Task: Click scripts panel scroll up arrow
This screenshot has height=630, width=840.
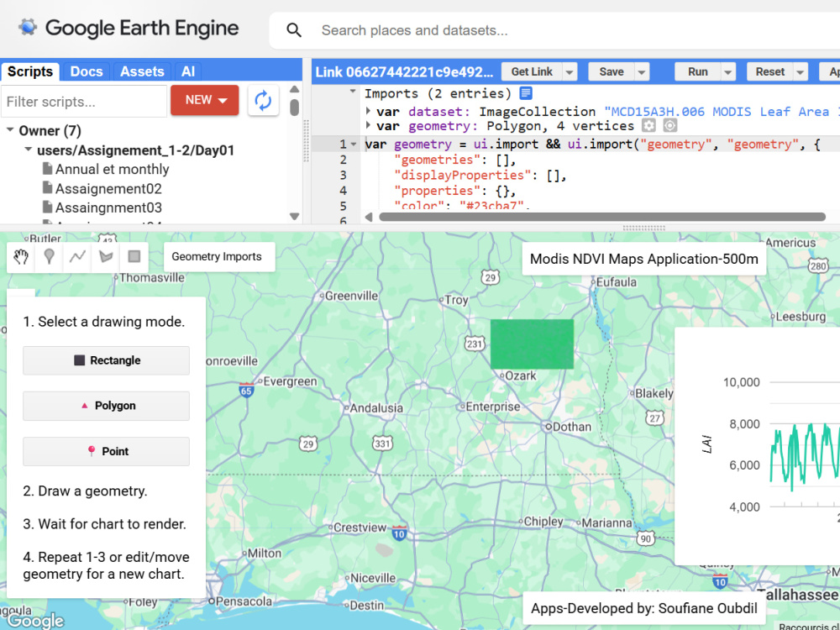Action: pos(294,89)
